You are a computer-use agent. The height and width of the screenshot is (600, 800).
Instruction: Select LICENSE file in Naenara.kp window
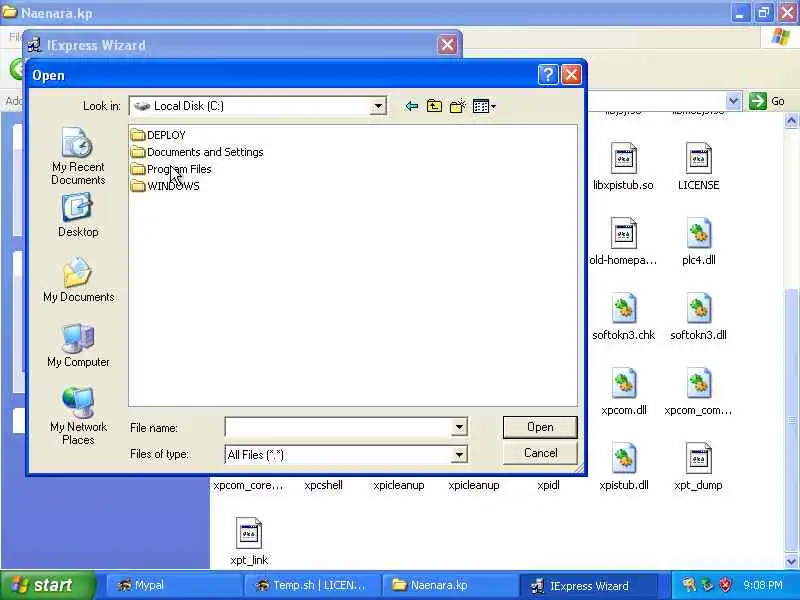pos(698,167)
